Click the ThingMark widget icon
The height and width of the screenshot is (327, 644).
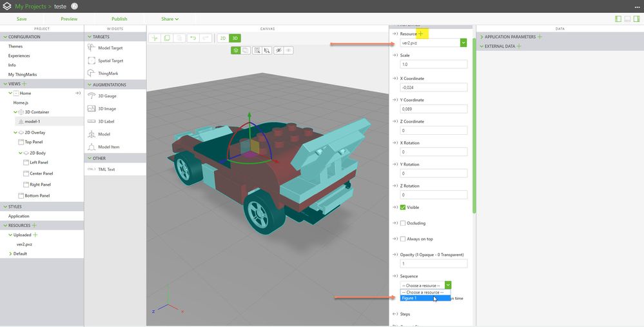(92, 74)
